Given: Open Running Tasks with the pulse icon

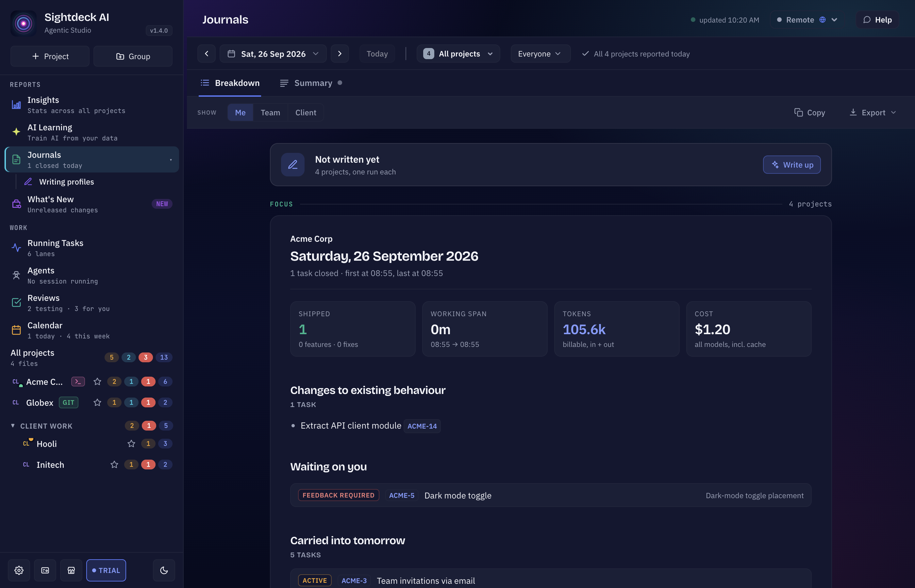Looking at the screenshot, I should coord(91,248).
